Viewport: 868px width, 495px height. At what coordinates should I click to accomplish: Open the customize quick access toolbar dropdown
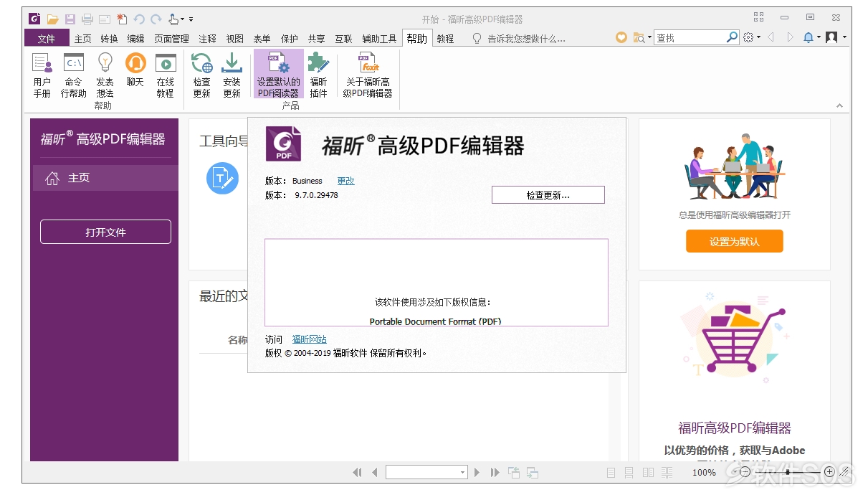click(x=191, y=19)
